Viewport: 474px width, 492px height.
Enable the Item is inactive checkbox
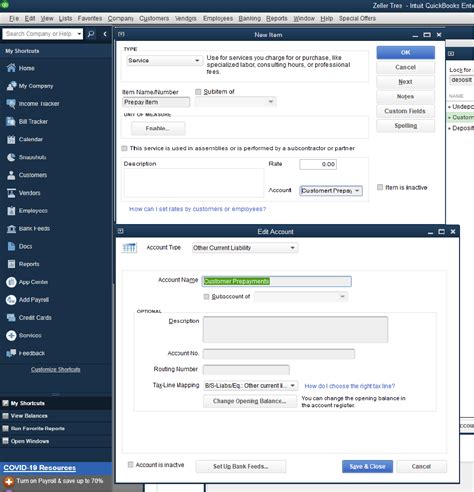pyautogui.click(x=380, y=187)
